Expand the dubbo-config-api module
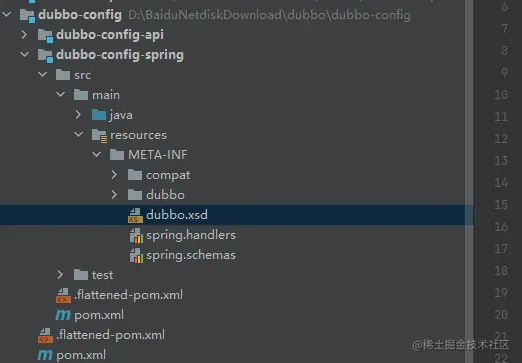The width and height of the screenshot is (522, 363). (x=24, y=34)
